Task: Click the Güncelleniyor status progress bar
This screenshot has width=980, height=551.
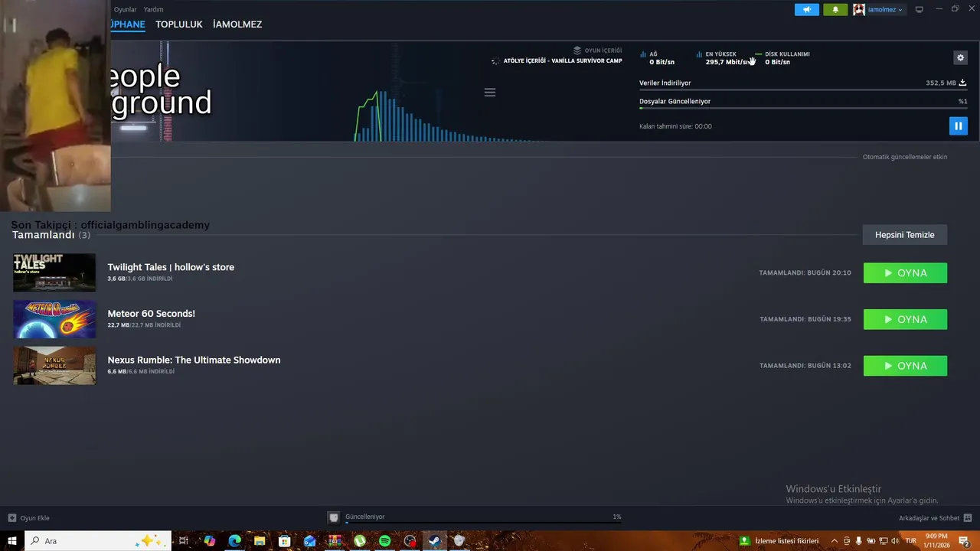Action: tap(484, 523)
